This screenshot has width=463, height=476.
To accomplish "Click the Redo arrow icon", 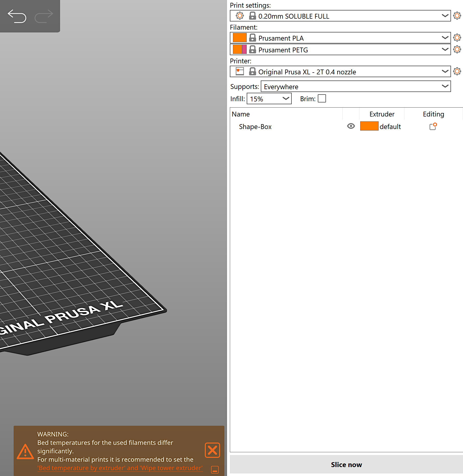I will [44, 16].
